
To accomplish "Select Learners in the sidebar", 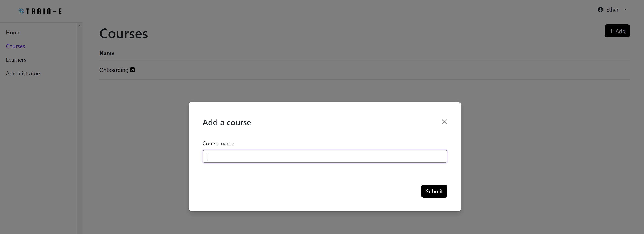I will [16, 59].
